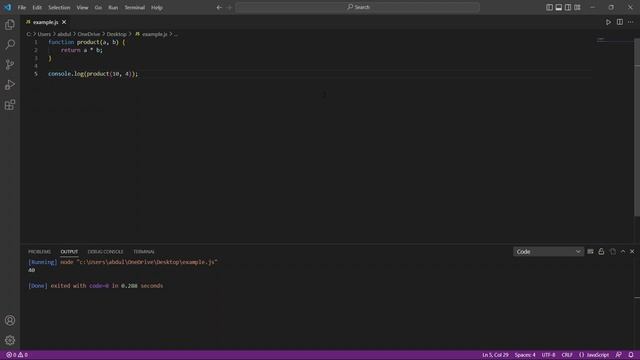Screen dimensions: 640x360
Task: Click the console.log line of code
Action: tap(93, 74)
